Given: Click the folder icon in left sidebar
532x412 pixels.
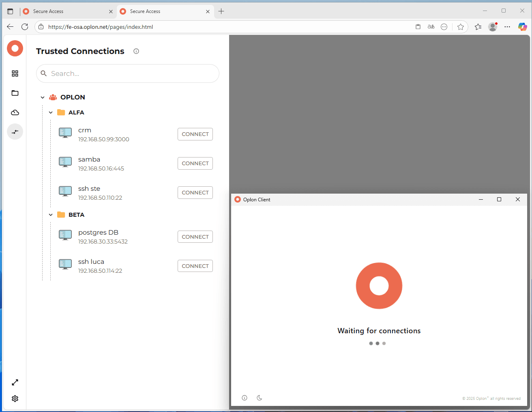Looking at the screenshot, I should click(x=15, y=93).
